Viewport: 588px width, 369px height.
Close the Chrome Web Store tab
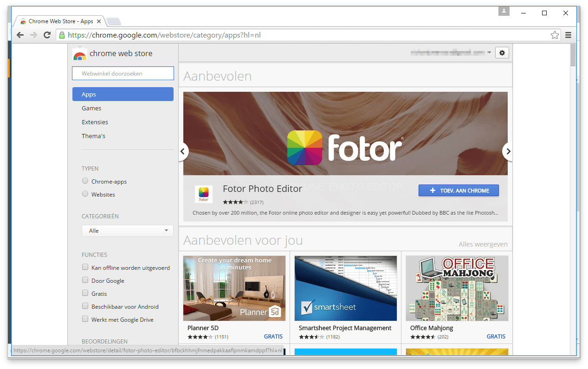[99, 21]
